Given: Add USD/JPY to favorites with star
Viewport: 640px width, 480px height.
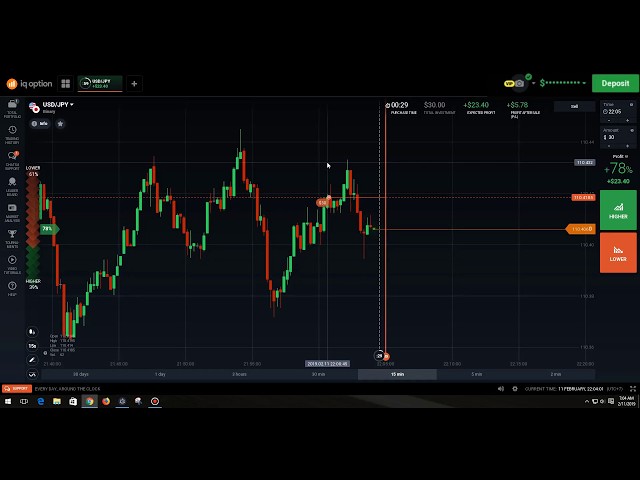Looking at the screenshot, I should point(60,124).
